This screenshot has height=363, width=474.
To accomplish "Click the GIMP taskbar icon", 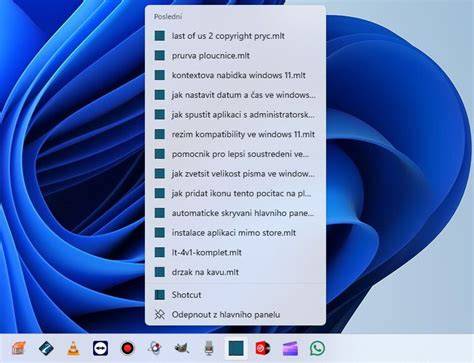I will tap(182, 348).
